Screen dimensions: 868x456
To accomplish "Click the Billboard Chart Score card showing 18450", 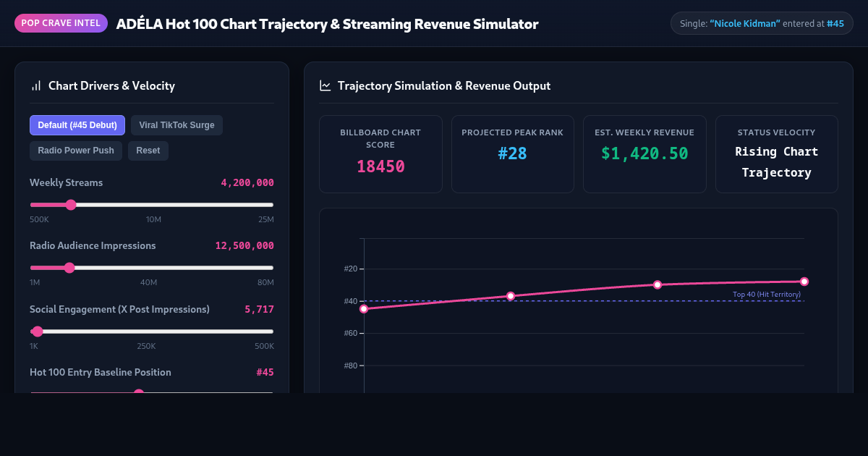I will [x=380, y=154].
